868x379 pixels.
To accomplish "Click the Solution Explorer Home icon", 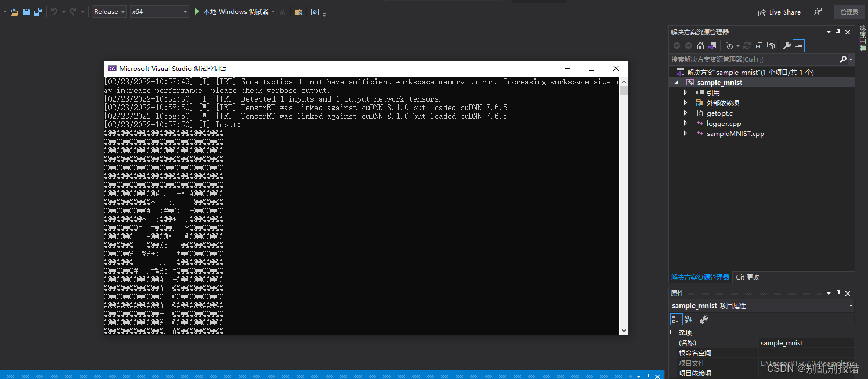I will pyautogui.click(x=700, y=46).
